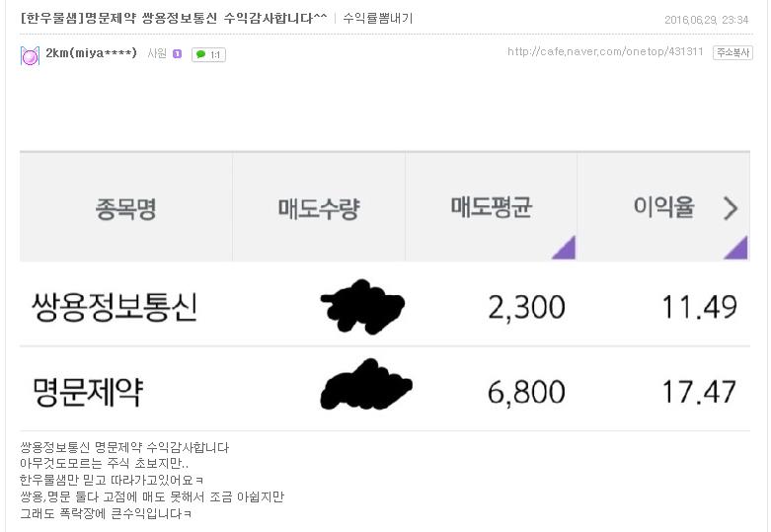The image size is (771, 532).
Task: Select the 매도평균 column header
Action: pyautogui.click(x=492, y=208)
